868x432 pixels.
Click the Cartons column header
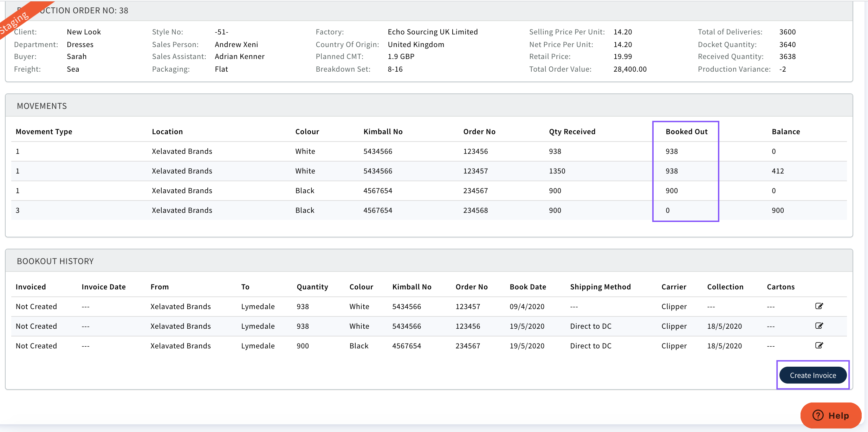click(780, 287)
